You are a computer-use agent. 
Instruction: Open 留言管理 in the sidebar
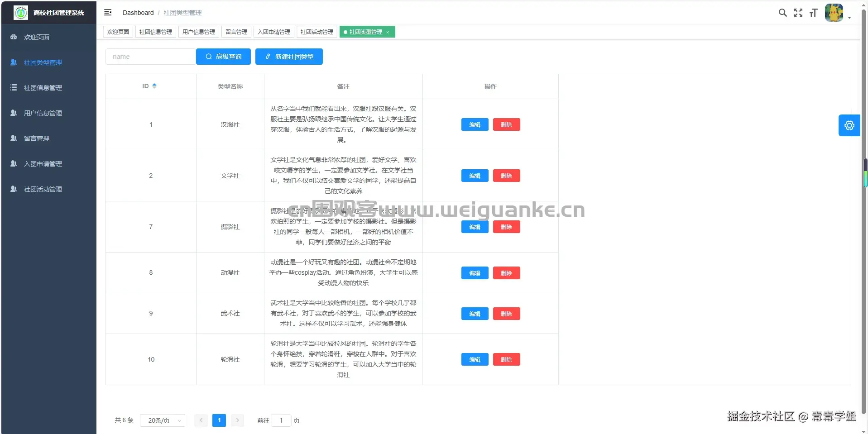pyautogui.click(x=48, y=138)
